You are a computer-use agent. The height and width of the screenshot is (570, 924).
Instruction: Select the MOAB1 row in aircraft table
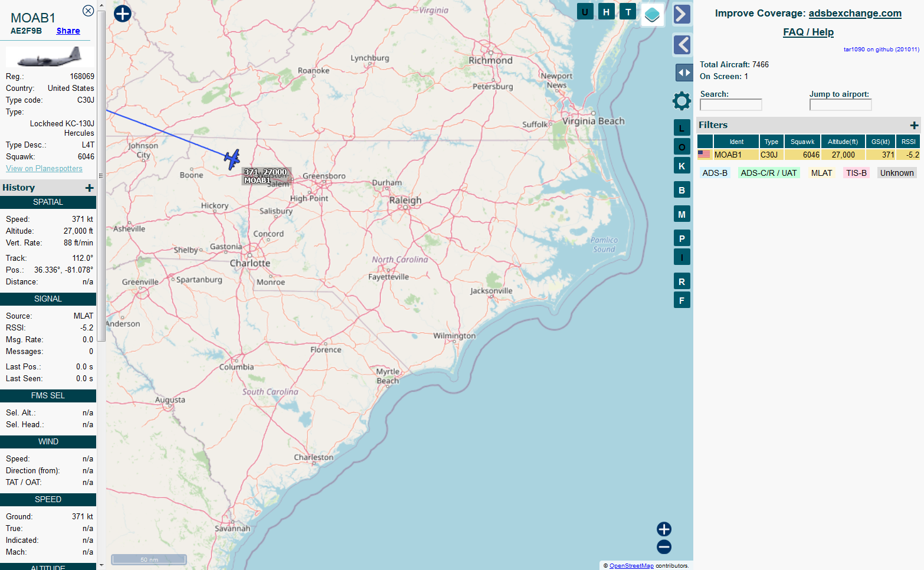pyautogui.click(x=809, y=155)
